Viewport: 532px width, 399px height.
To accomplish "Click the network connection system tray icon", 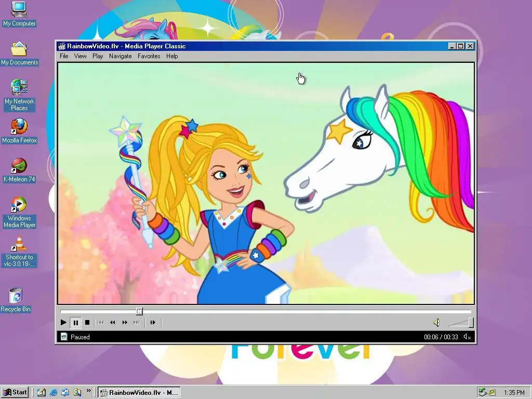I will [482, 393].
